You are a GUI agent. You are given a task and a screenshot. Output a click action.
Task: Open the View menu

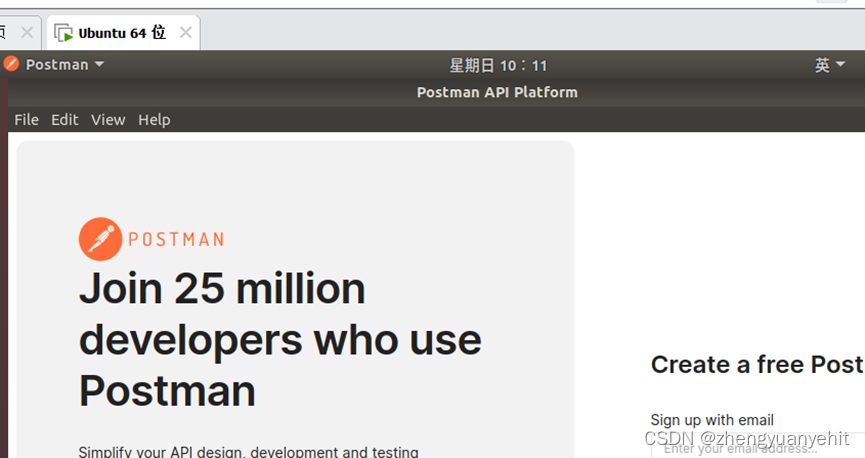(x=108, y=120)
